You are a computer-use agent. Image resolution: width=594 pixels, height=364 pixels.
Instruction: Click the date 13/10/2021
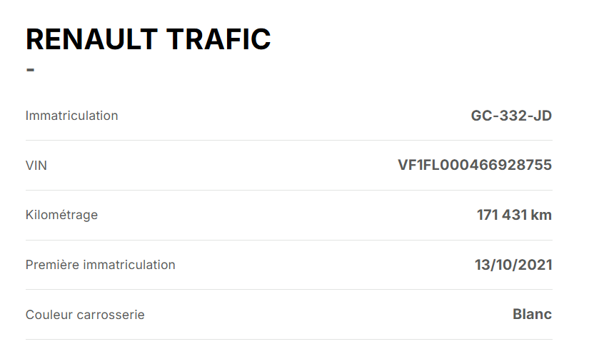pyautogui.click(x=513, y=265)
